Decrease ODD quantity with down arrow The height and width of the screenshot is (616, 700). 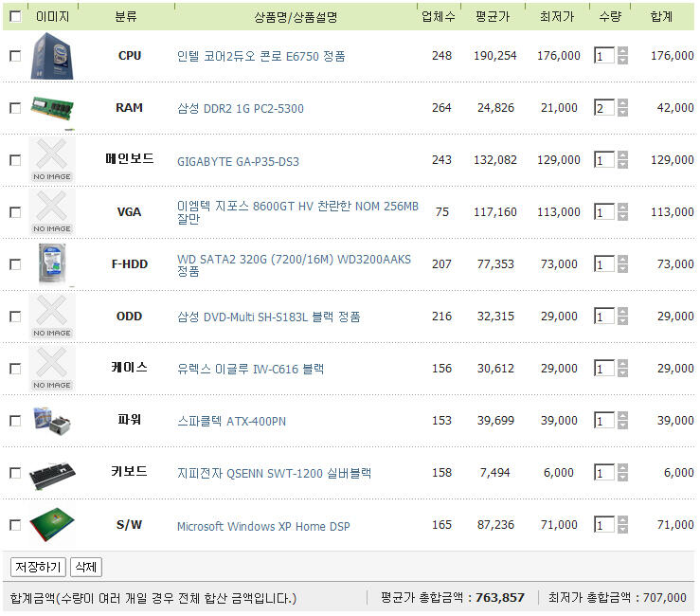coord(622,321)
